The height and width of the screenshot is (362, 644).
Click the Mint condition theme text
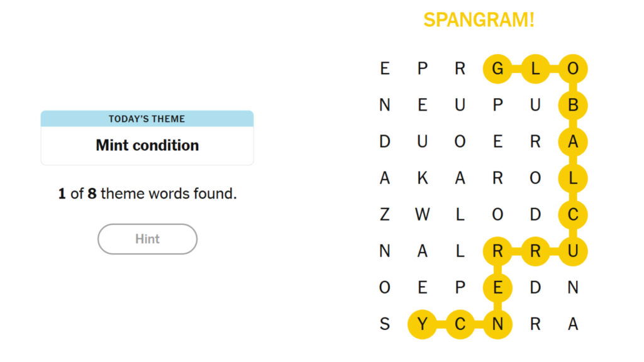[x=147, y=145]
